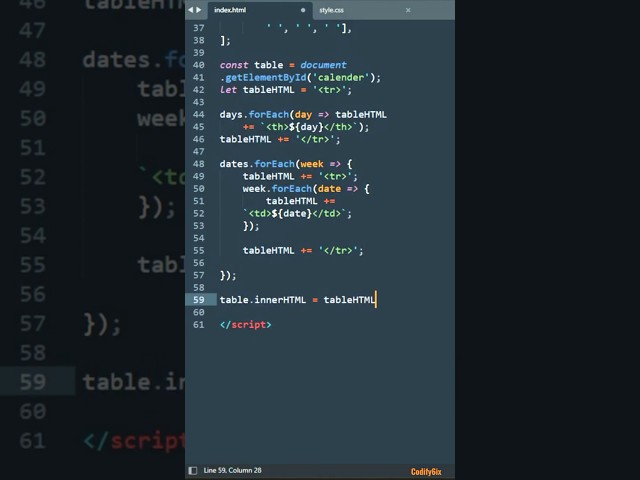This screenshot has height=480, width=640.
Task: Click the ".getElementById('calender');" line
Action: click(300, 77)
